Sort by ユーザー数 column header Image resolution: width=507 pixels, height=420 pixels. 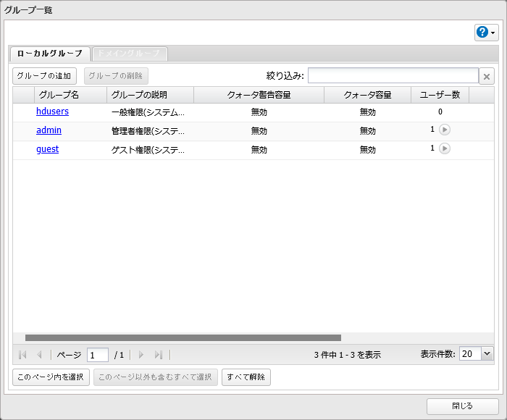tap(440, 95)
